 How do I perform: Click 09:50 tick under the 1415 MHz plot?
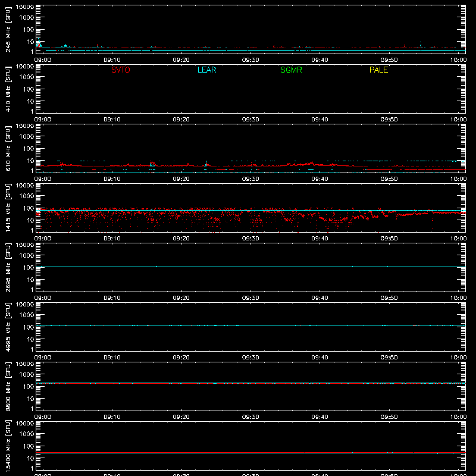[x=389, y=239]
